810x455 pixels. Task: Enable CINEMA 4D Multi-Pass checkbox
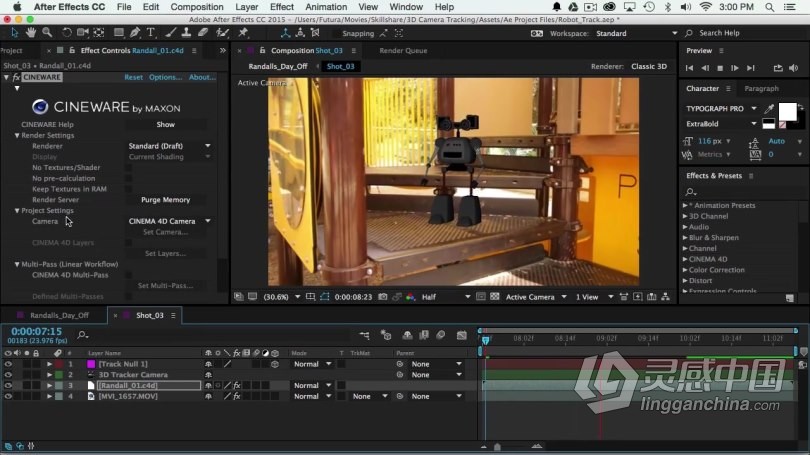(129, 275)
